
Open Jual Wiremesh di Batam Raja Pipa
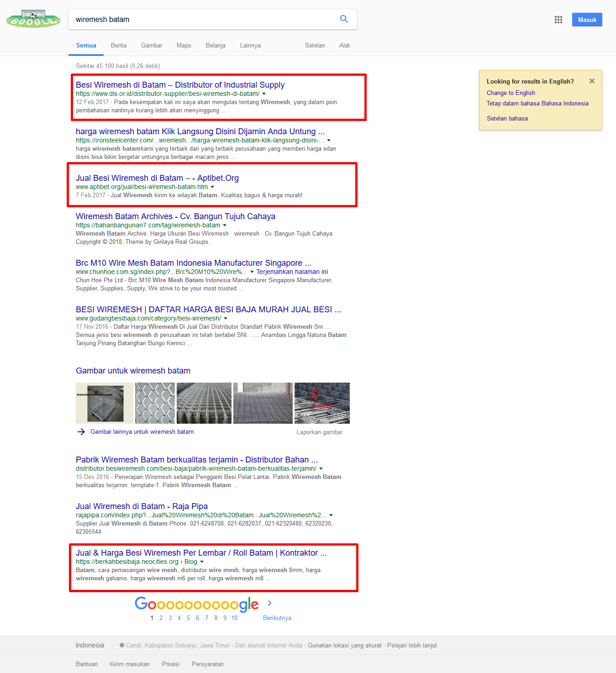[x=142, y=506]
